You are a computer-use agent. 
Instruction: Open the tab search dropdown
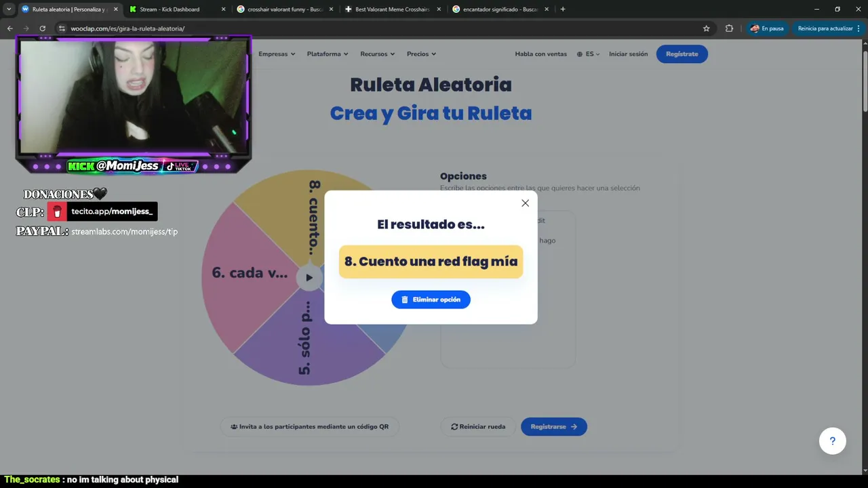tap(9, 9)
